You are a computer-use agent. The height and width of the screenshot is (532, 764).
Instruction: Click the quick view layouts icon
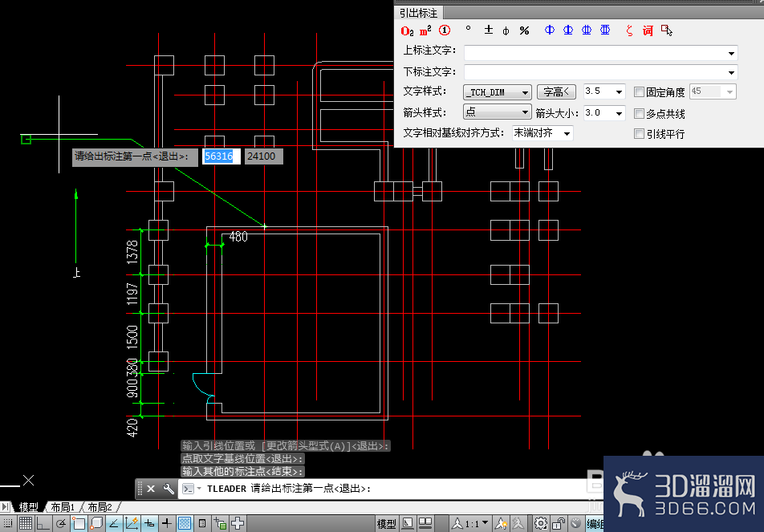tap(408, 524)
